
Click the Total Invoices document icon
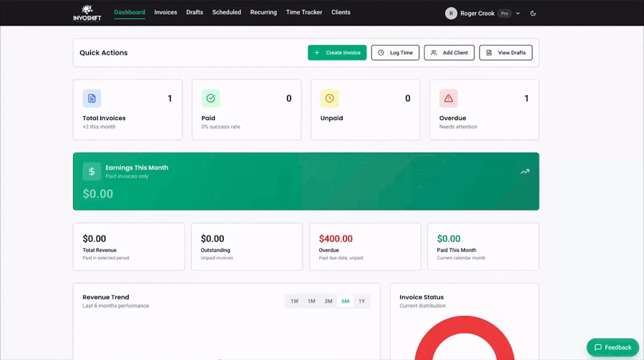[x=92, y=98]
